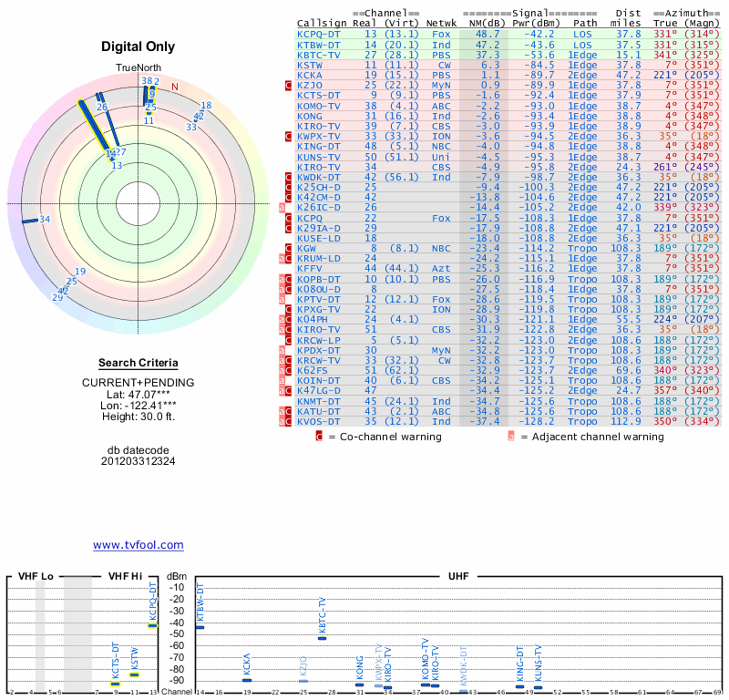The width and height of the screenshot is (729, 700).
Task: Click the Callsign column header
Action: pos(321,23)
